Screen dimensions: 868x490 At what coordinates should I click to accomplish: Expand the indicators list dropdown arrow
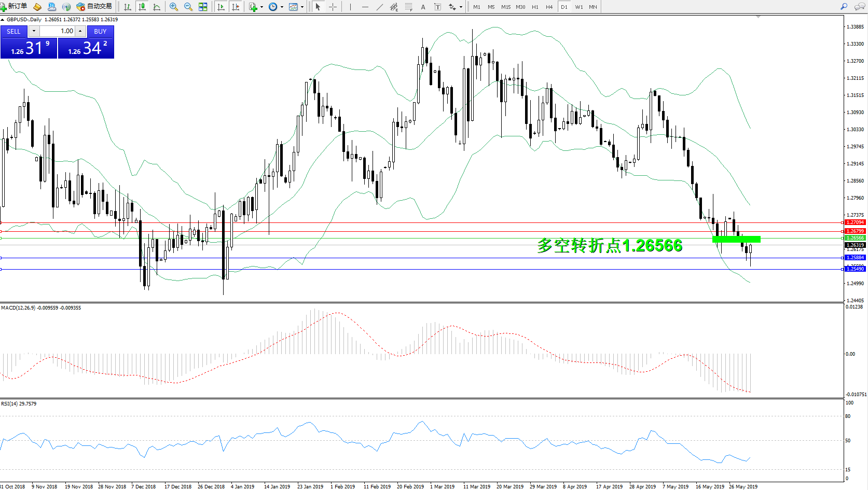pyautogui.click(x=261, y=7)
